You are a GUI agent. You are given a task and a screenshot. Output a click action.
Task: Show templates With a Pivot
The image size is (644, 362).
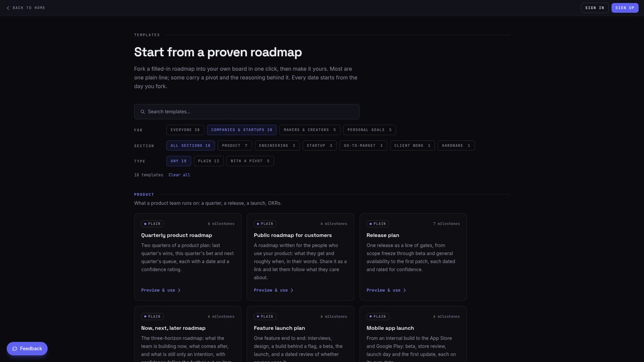pyautogui.click(x=250, y=161)
